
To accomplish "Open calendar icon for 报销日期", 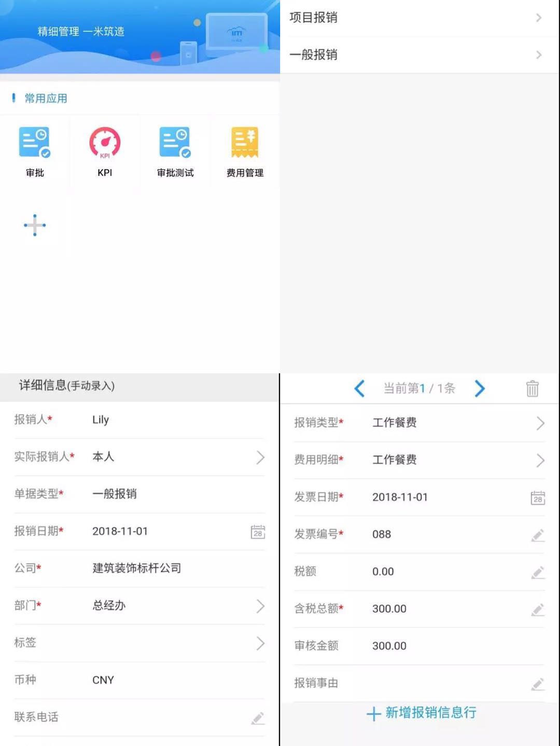I will click(258, 532).
